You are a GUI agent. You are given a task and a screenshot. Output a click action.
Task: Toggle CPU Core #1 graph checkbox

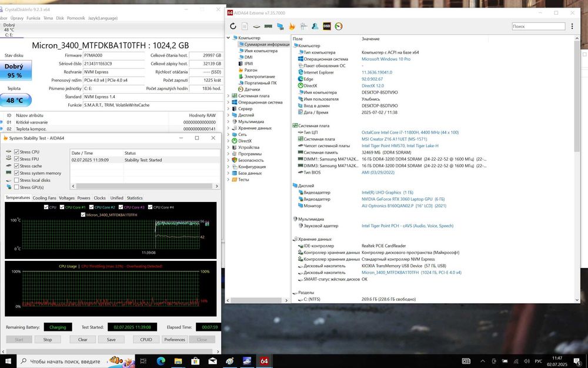pos(62,207)
